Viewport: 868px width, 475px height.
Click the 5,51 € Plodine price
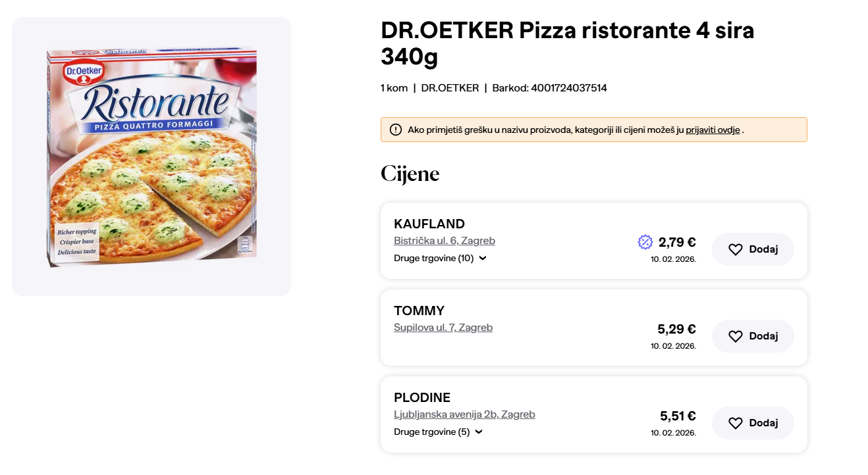click(x=678, y=416)
